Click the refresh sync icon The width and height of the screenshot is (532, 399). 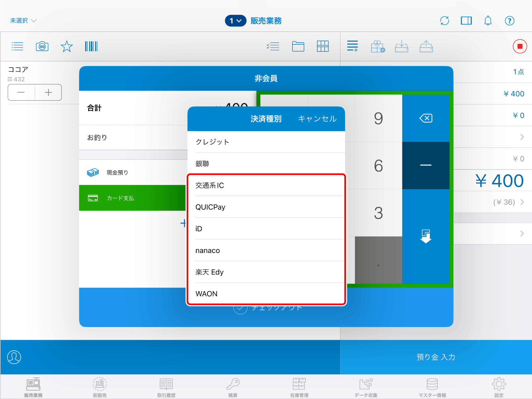pyautogui.click(x=444, y=21)
